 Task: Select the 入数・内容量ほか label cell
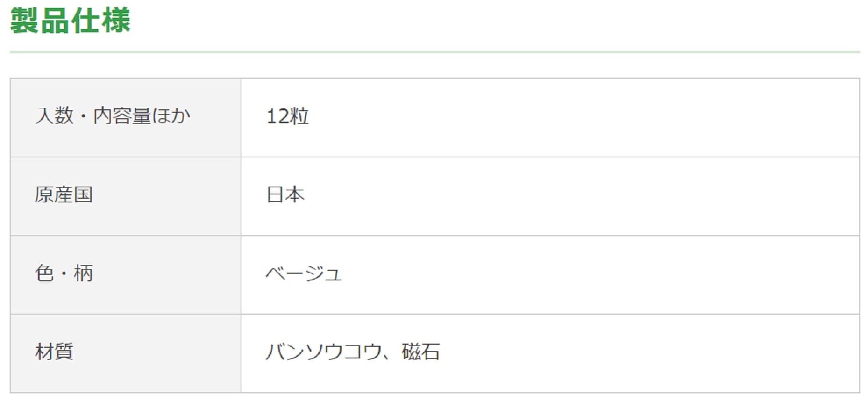[125, 117]
